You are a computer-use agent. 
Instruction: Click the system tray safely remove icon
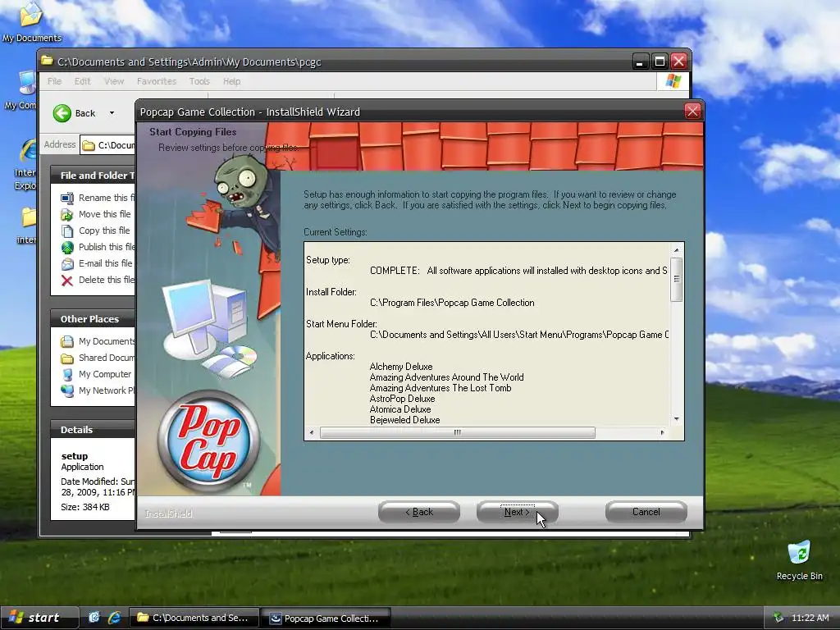tap(778, 618)
